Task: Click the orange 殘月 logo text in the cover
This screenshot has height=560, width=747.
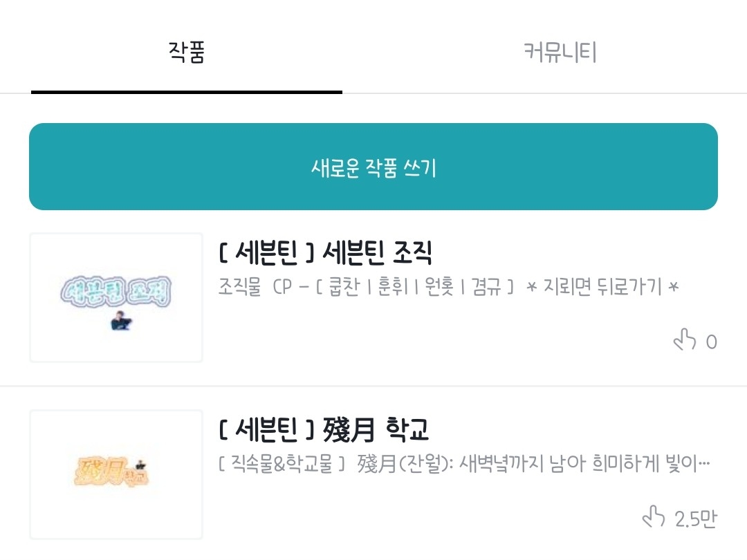Action: coord(104,473)
